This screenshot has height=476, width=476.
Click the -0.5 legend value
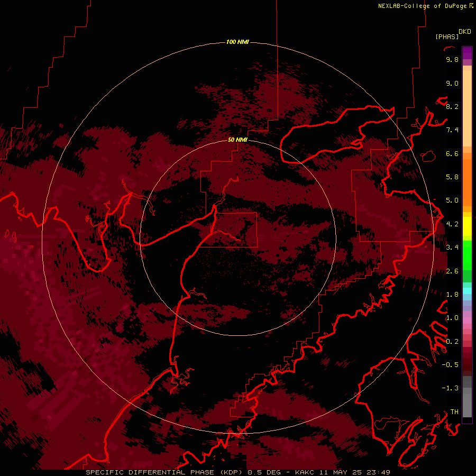(450, 365)
